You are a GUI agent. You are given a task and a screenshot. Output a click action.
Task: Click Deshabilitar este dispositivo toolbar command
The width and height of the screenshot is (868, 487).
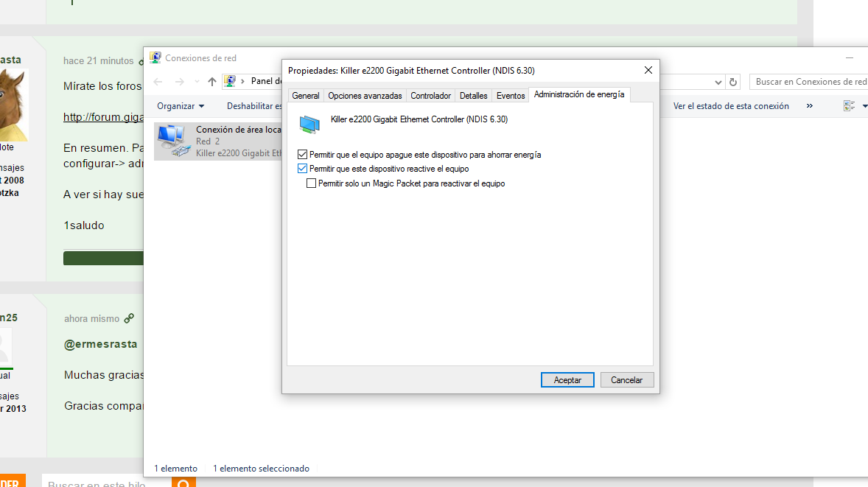click(x=254, y=105)
